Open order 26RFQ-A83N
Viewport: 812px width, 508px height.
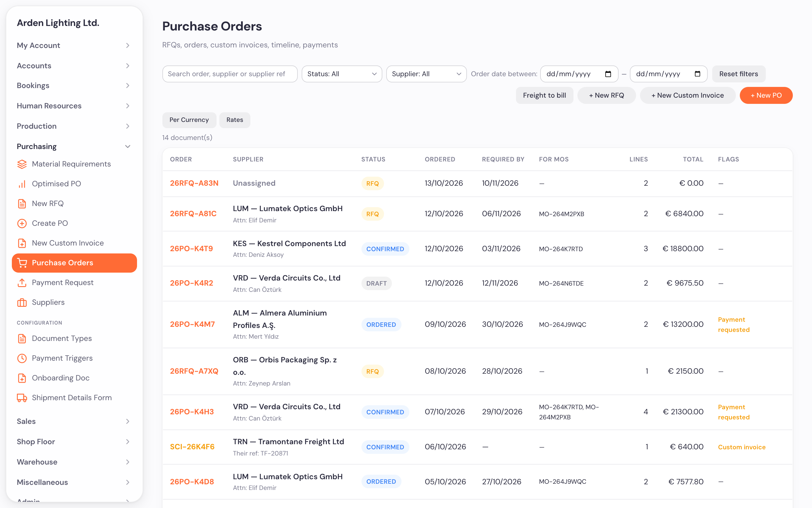point(194,183)
